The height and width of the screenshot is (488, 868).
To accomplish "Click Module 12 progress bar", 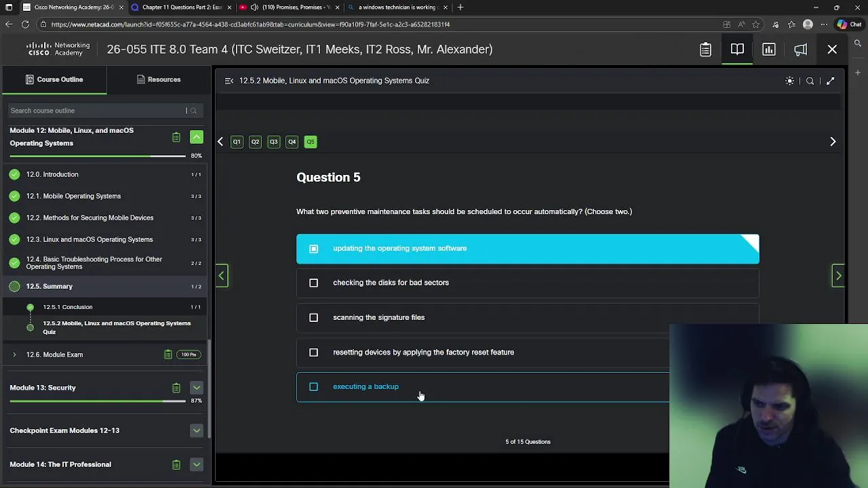I will [x=98, y=156].
